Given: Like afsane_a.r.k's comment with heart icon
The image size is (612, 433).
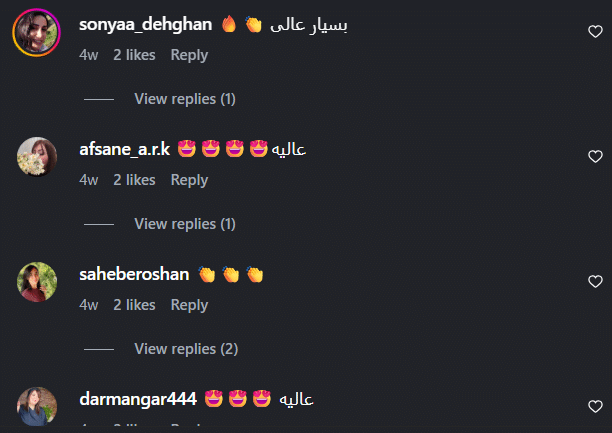Looking at the screenshot, I should (595, 156).
